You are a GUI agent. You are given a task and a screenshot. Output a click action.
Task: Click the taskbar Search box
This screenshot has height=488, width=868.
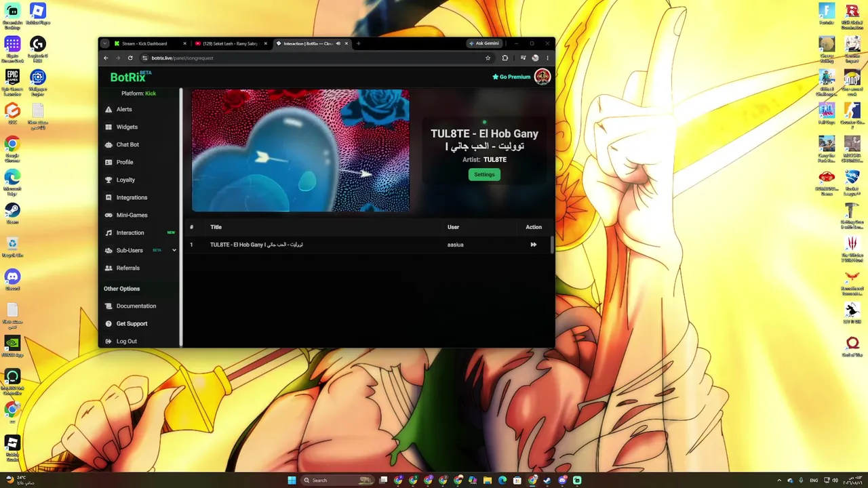coord(338,481)
